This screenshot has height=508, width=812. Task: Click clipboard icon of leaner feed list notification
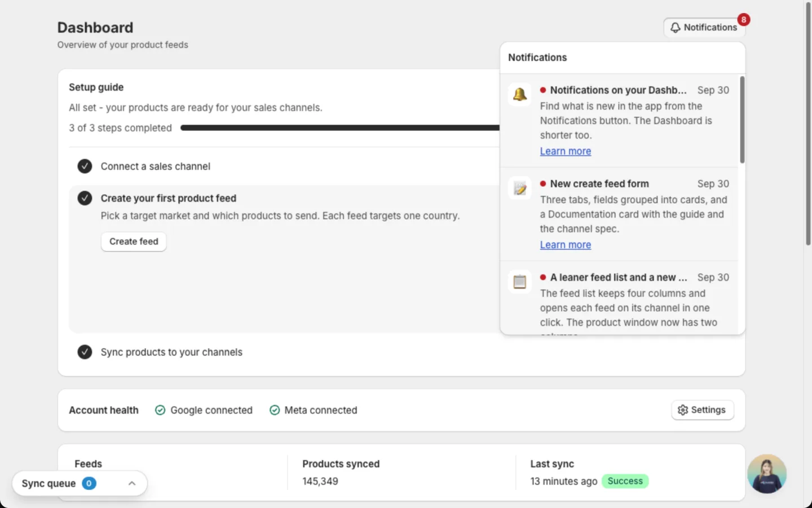(520, 282)
